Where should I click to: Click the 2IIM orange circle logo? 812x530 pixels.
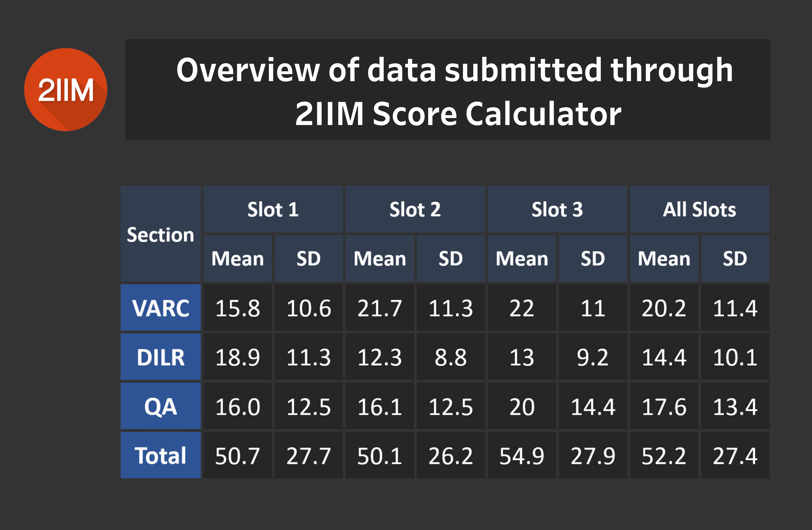(x=66, y=90)
